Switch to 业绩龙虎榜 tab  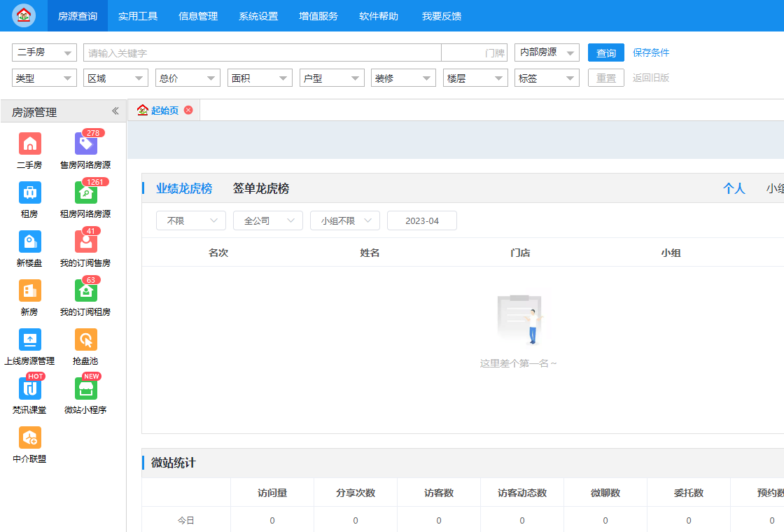tap(184, 188)
